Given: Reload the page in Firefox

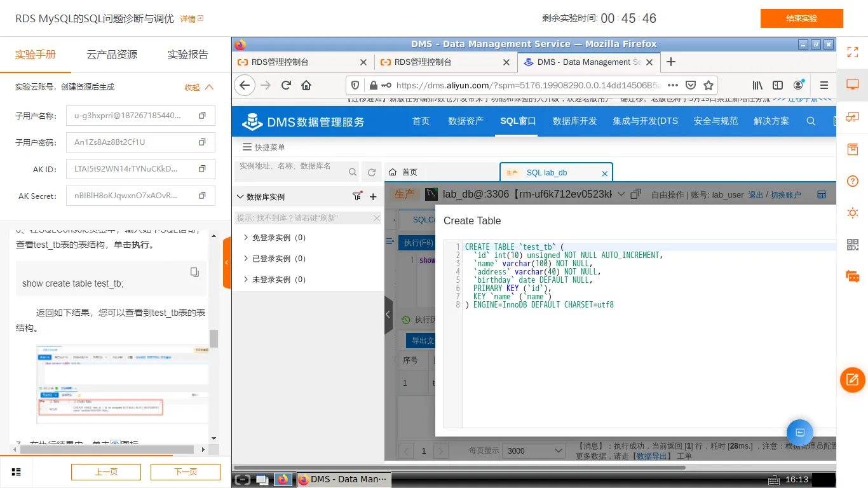Looking at the screenshot, I should [x=286, y=85].
